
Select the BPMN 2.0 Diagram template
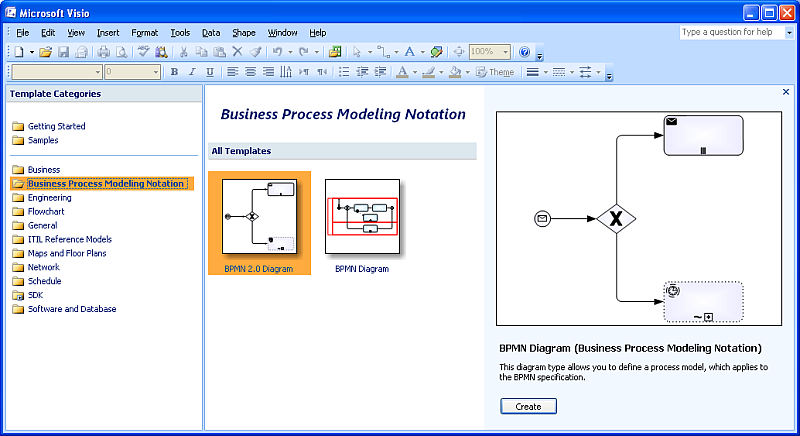(x=259, y=223)
